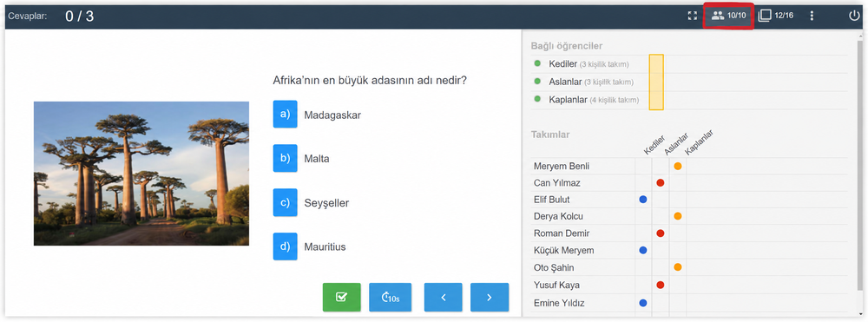This screenshot has width=868, height=322.
Task: Click Meryem Benli's orange team dot
Action: click(678, 166)
